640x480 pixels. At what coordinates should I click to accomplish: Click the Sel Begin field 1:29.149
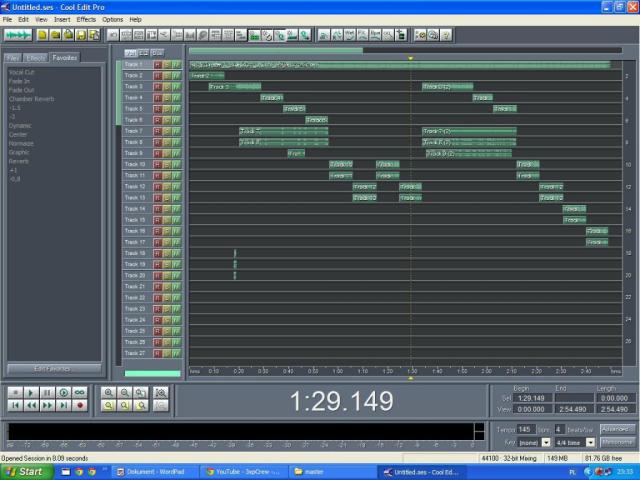532,398
